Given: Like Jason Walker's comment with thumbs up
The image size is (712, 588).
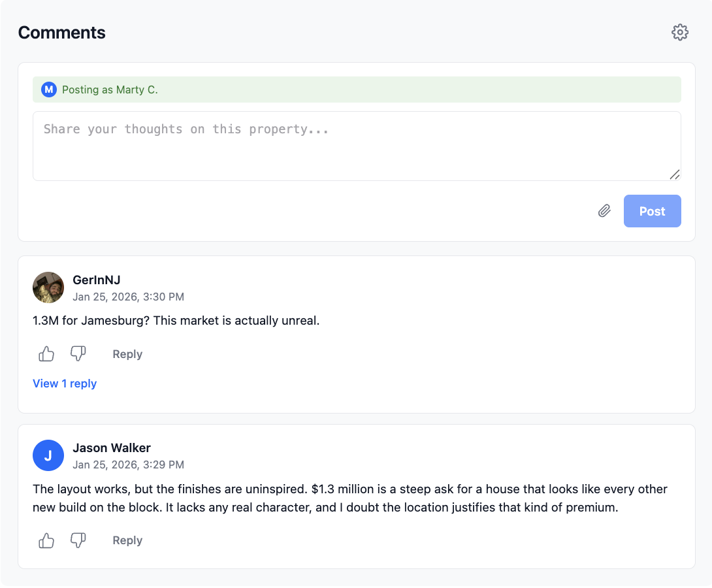Looking at the screenshot, I should click(x=46, y=540).
